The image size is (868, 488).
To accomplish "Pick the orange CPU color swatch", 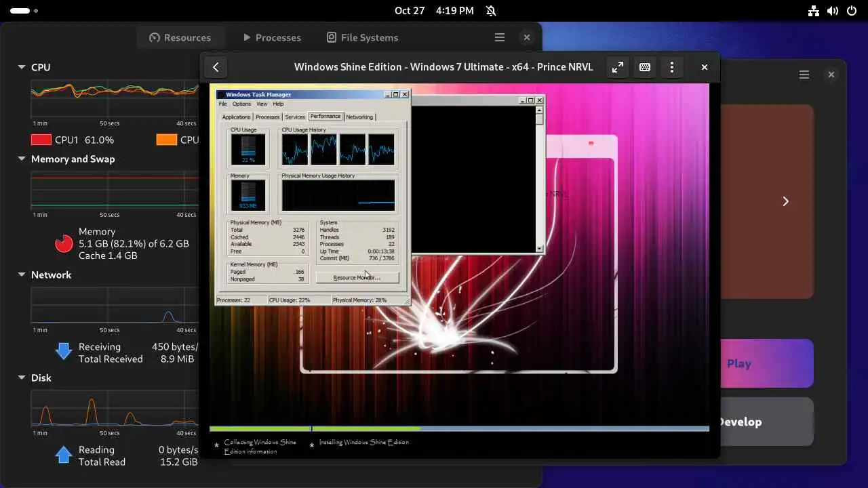I will coord(166,140).
